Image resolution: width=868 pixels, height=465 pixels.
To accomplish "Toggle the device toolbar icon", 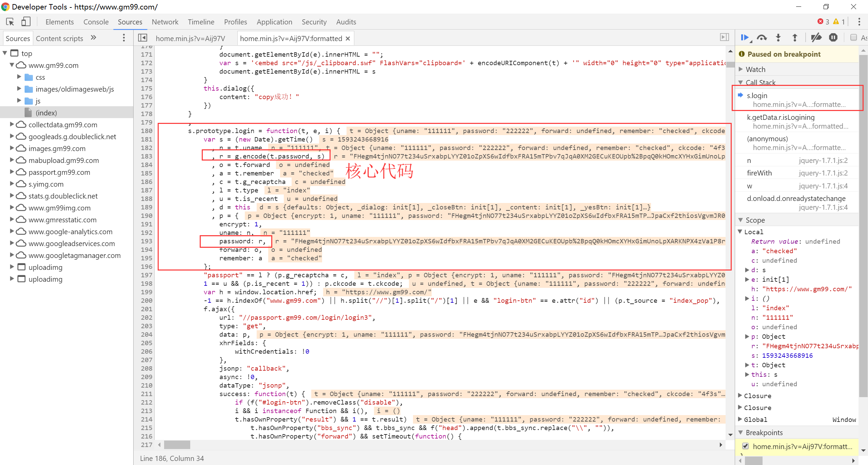I will point(26,22).
